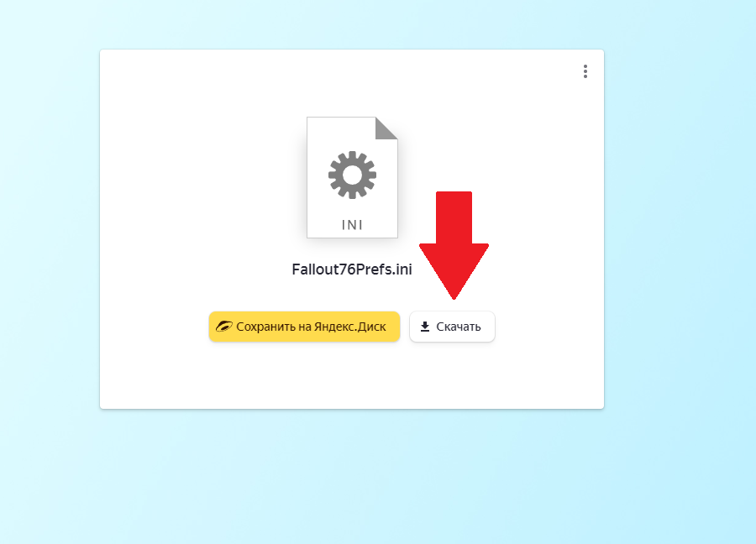
Task: Click the blank white area below the buttons
Action: coord(352,376)
